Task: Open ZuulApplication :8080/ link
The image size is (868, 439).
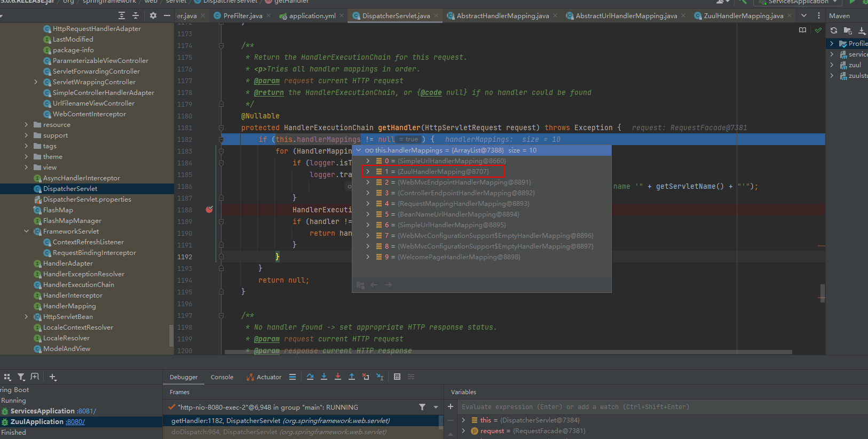Action: [x=75, y=421]
